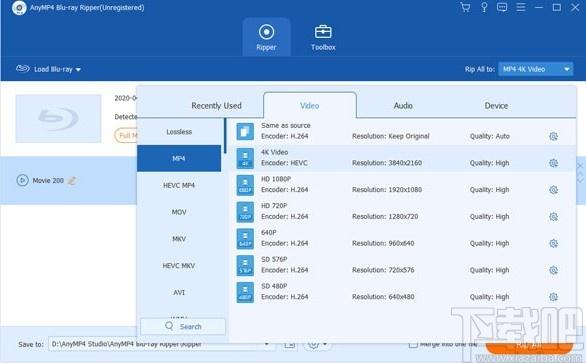This screenshot has height=363, width=586.
Task: Open settings gear for SD 480P
Action: click(553, 297)
